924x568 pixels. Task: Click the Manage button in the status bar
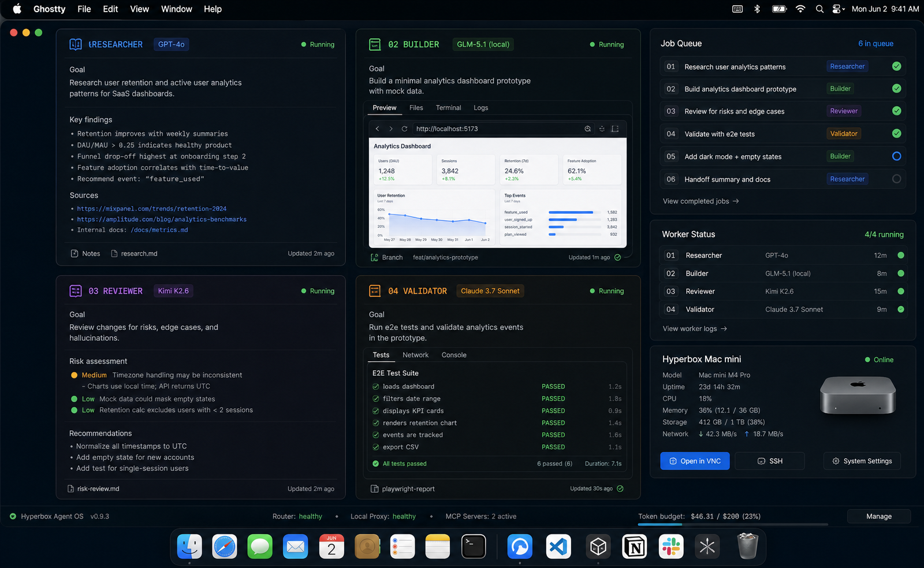(879, 517)
